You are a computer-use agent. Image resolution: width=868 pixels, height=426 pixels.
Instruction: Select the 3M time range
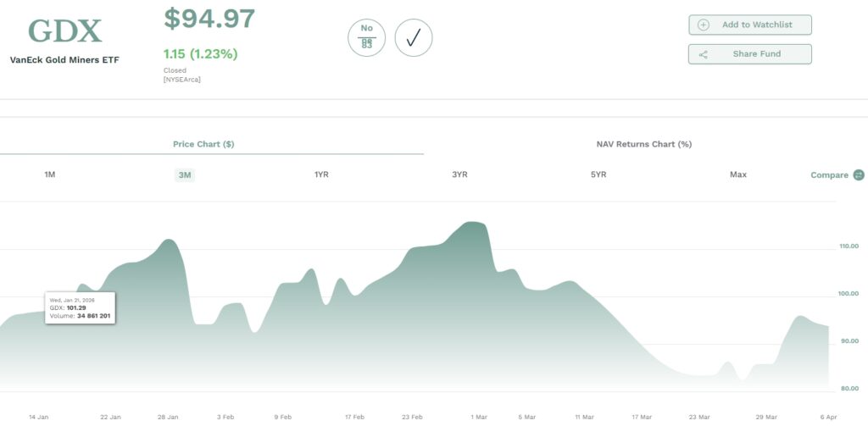(x=185, y=175)
